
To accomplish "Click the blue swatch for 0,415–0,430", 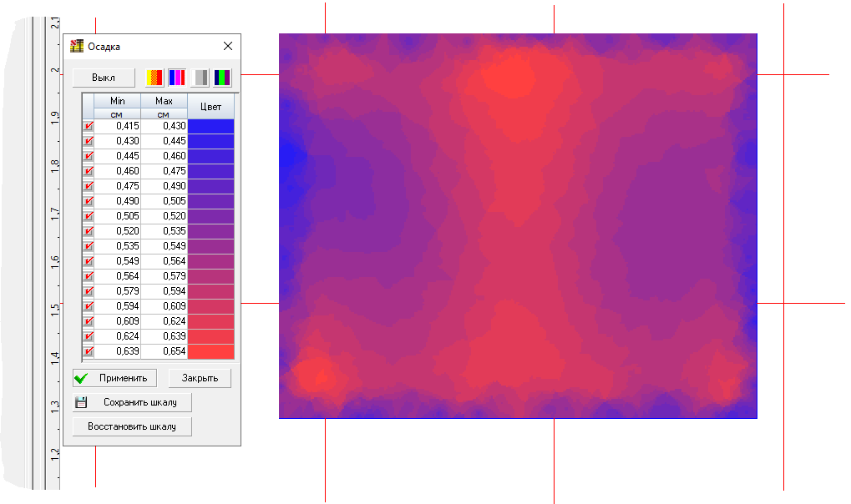I will click(210, 126).
